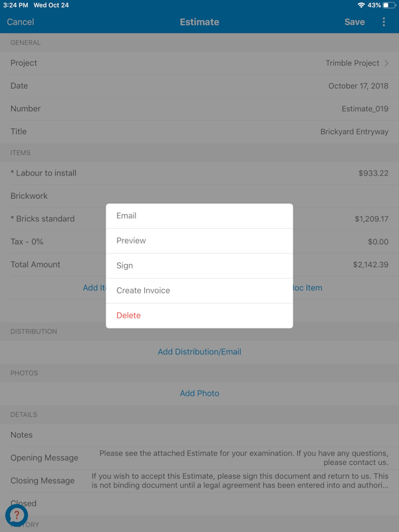Tap the battery icon in status bar

[x=389, y=5]
